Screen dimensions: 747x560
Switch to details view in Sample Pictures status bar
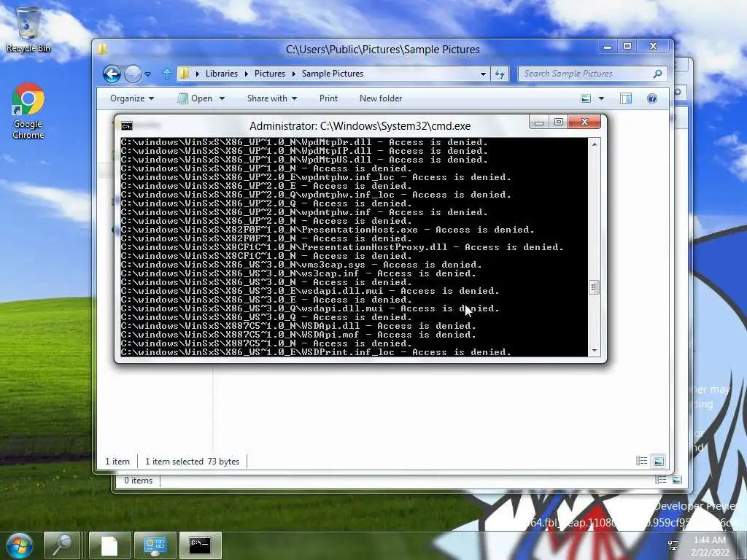coord(642,461)
